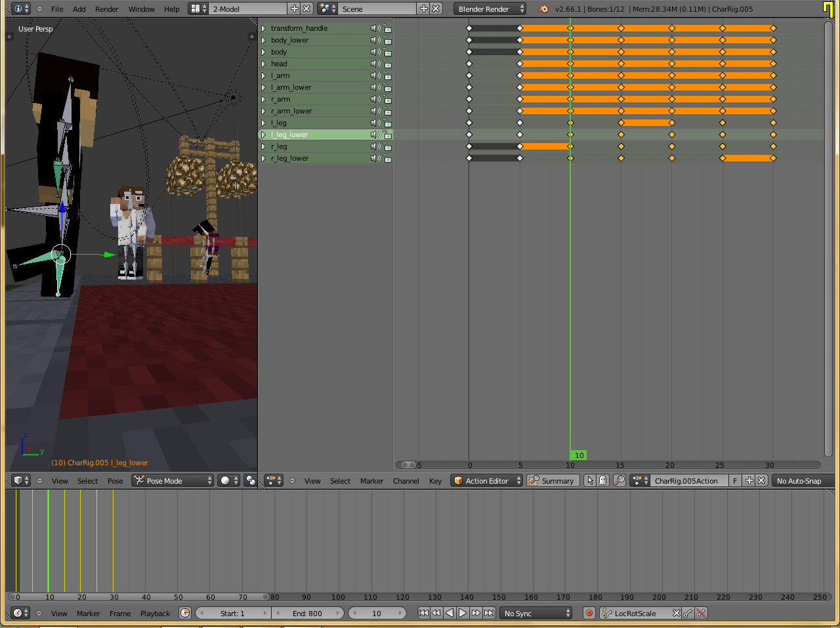Image resolution: width=840 pixels, height=628 pixels.
Task: Open the Pose Mode dropdown
Action: tap(173, 480)
